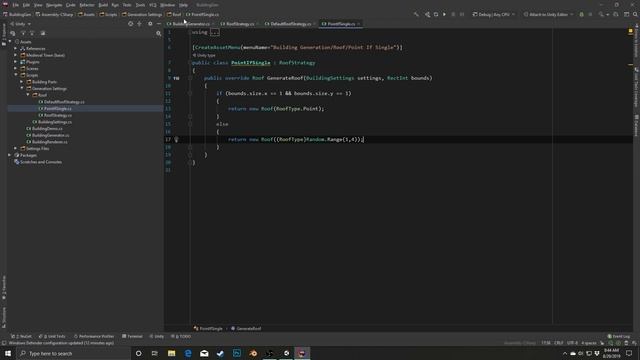Image resolution: width=640 pixels, height=360 pixels.
Task: Open the NuGet tool window
Action: pos(21,336)
